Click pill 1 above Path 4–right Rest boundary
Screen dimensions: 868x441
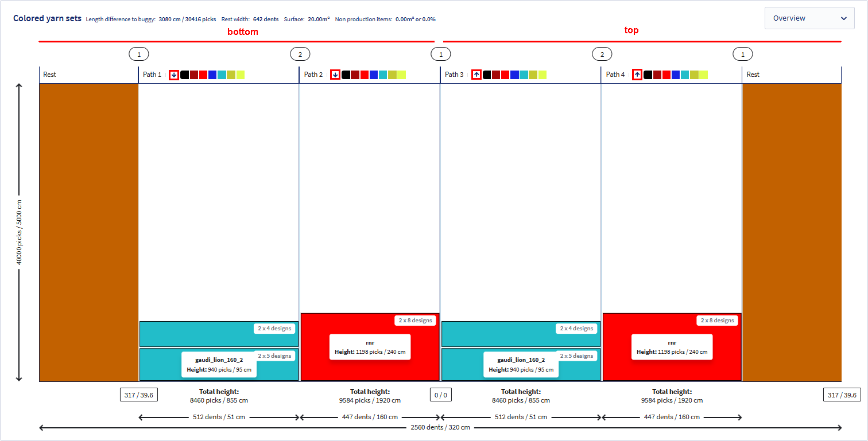743,54
